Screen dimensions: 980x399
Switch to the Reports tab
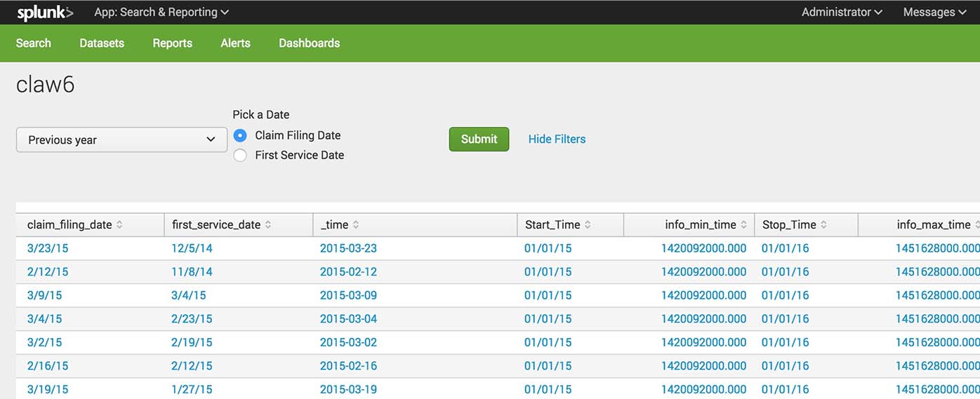point(172,43)
